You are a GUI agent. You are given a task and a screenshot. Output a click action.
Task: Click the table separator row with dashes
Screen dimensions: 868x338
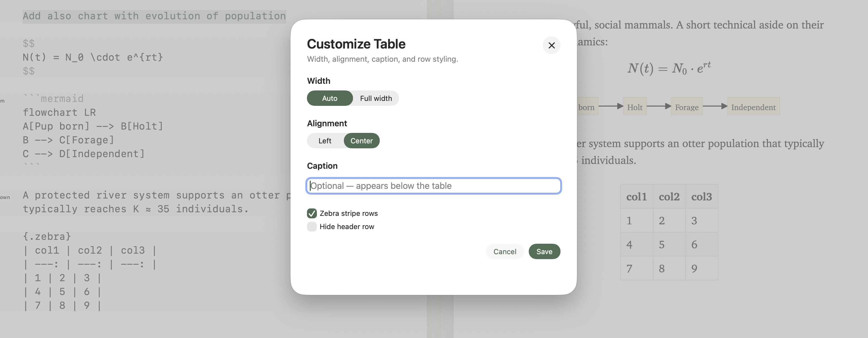pyautogui.click(x=90, y=264)
